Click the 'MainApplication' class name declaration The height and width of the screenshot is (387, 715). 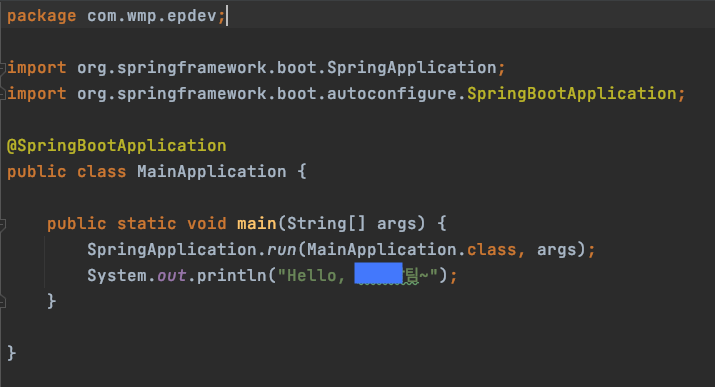(x=212, y=172)
